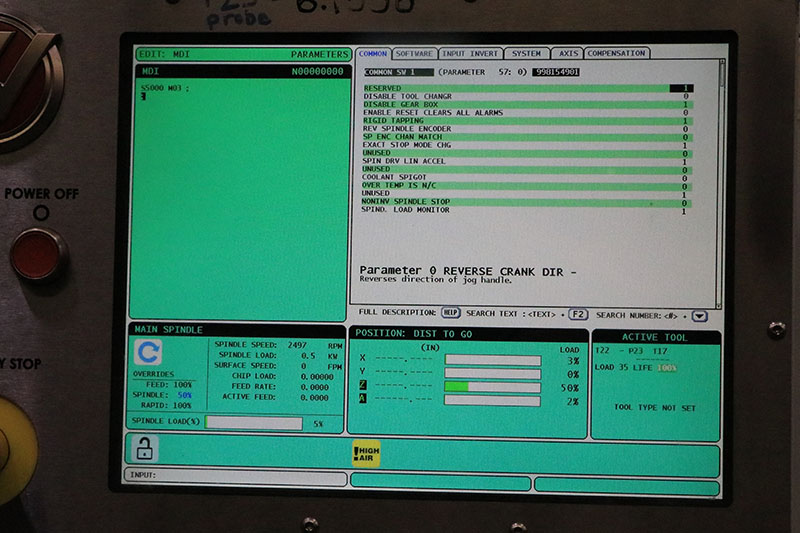
Task: Select the EXACT STOP MODE CHG row
Action: click(x=527, y=145)
